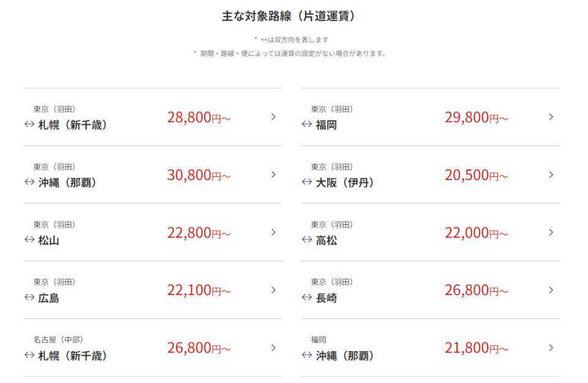This screenshot has width=588, height=383.
Task: Click the bidirectional arrow icon beside 広島
Action: coord(29,297)
